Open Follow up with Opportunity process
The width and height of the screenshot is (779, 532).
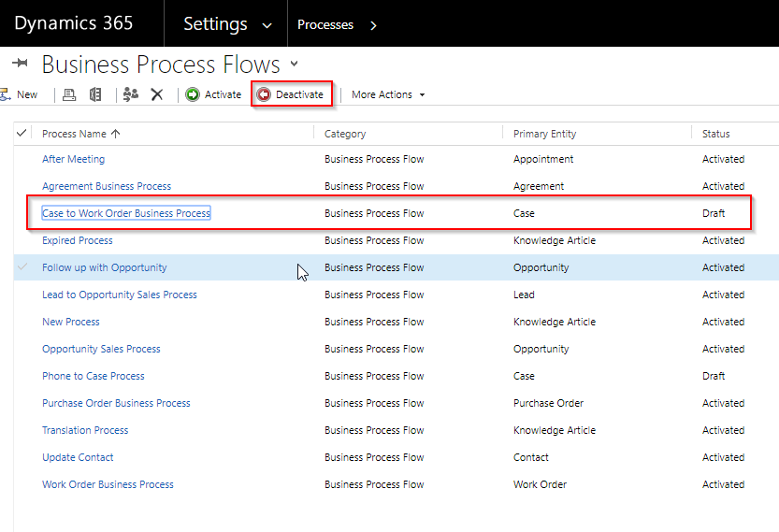click(x=105, y=267)
